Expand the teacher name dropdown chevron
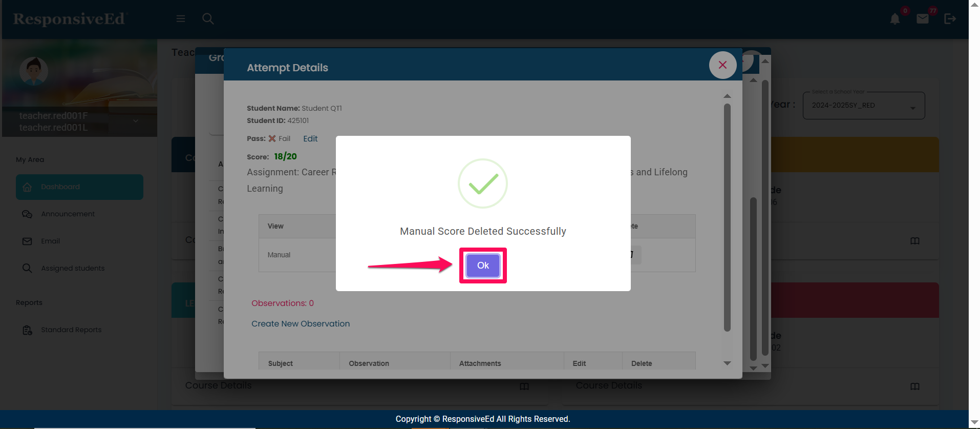This screenshot has width=980, height=429. (136, 121)
